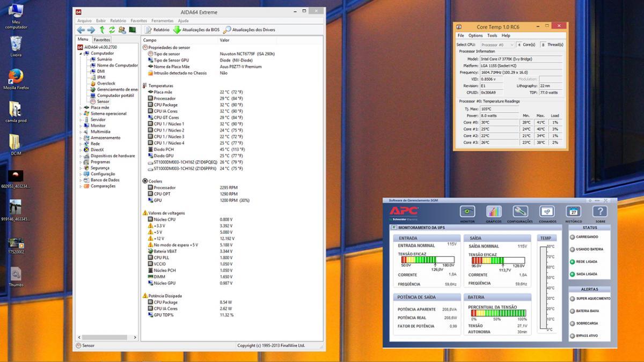Open DCIM folder on desktop
The width and height of the screenshot is (644, 362).
pyautogui.click(x=16, y=145)
